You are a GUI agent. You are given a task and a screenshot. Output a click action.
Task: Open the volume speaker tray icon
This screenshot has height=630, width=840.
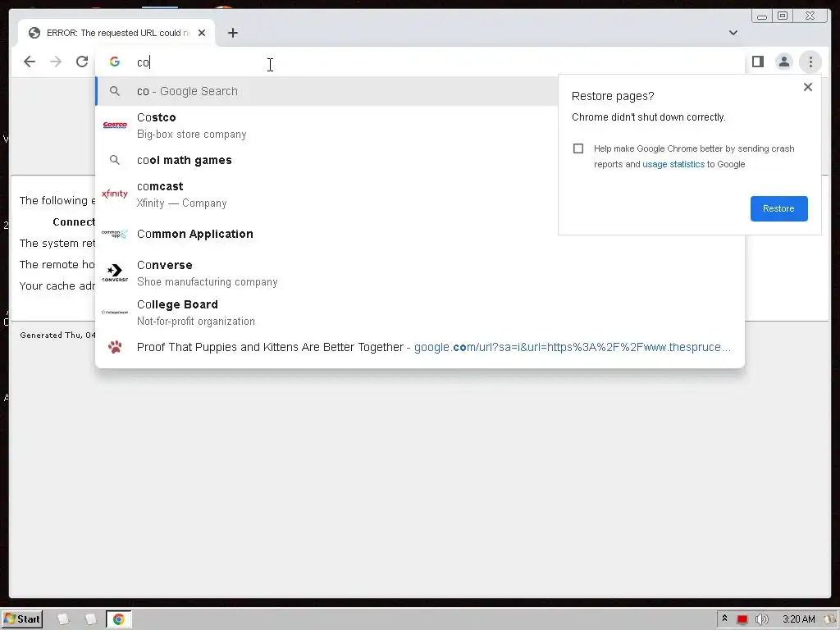coord(761,619)
